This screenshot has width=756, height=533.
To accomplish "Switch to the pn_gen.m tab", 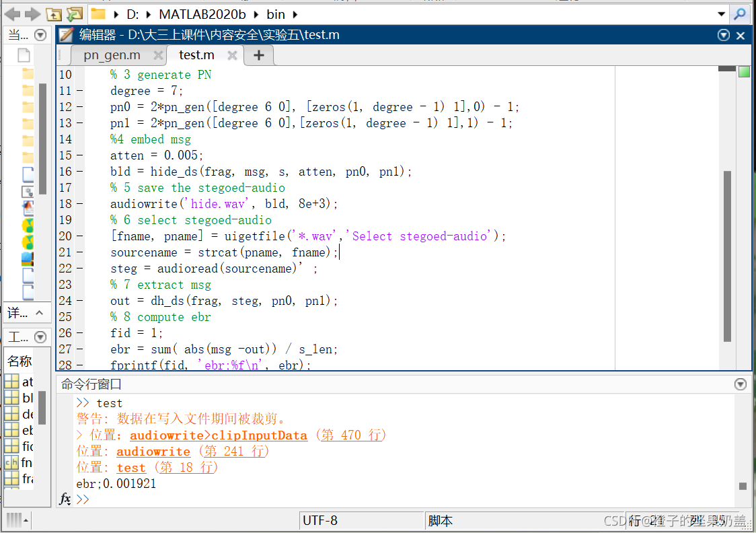I will pyautogui.click(x=112, y=55).
